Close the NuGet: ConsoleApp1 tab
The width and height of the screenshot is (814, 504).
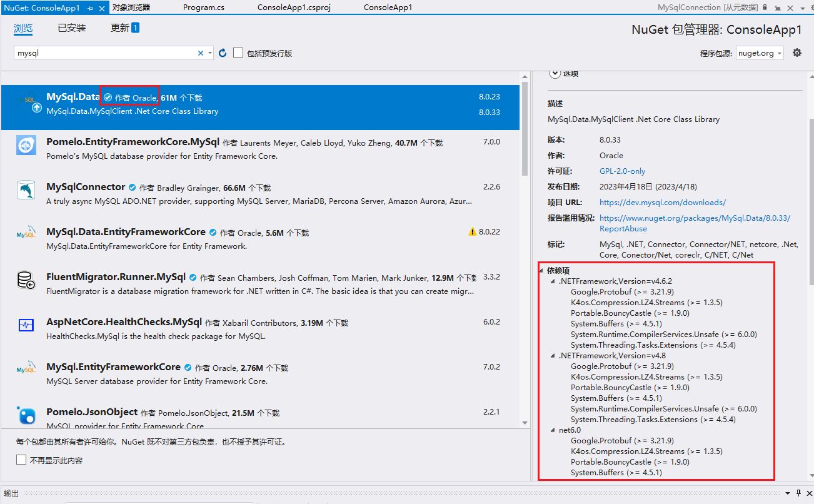click(102, 8)
